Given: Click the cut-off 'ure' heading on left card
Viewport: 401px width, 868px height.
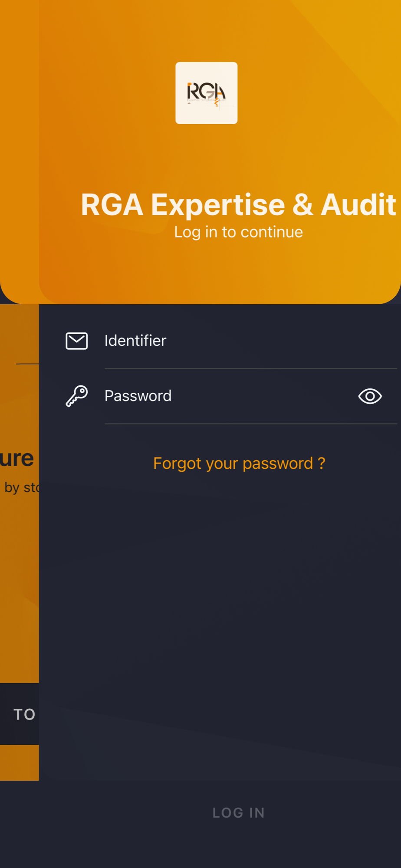Looking at the screenshot, I should 17,458.
